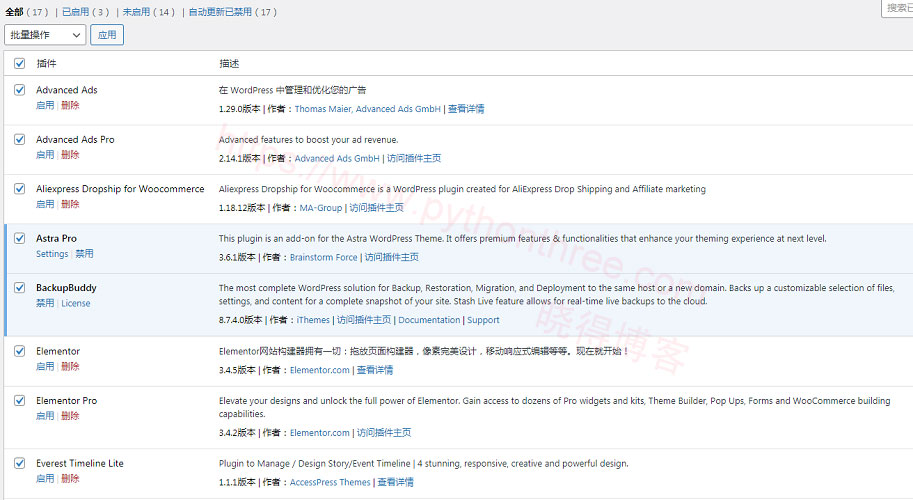
Task: Visit BackupBuddy plugin homepage link
Action: (x=364, y=320)
